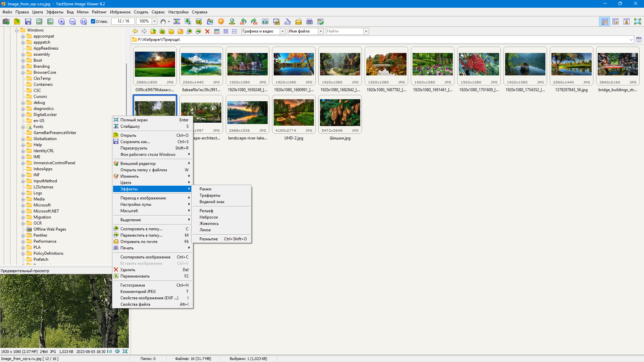Open the Сервис menu in menu bar
Image resolution: width=644 pixels, height=362 pixels.
158,12
